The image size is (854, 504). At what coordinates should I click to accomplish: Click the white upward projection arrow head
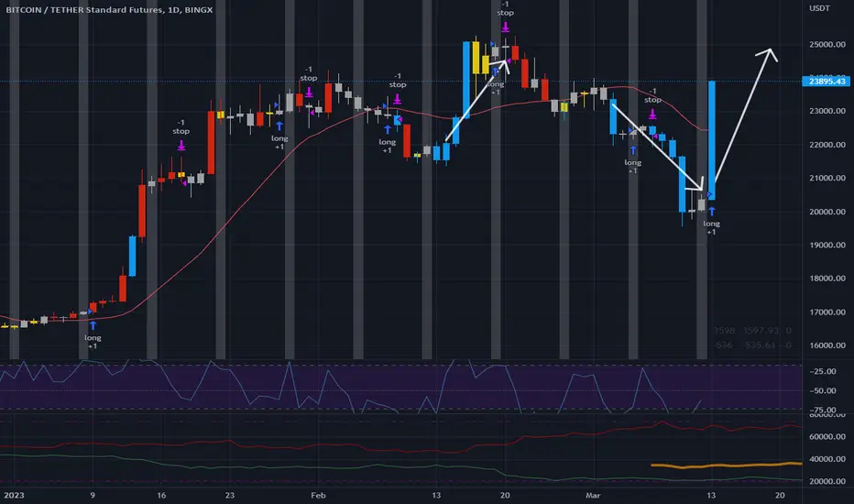pyautogui.click(x=768, y=54)
